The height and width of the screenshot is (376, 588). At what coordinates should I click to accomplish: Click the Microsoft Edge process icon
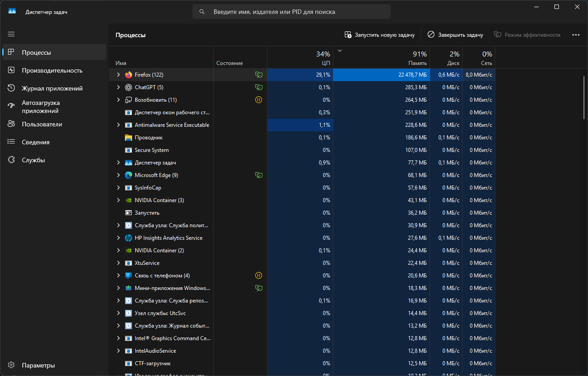(129, 175)
